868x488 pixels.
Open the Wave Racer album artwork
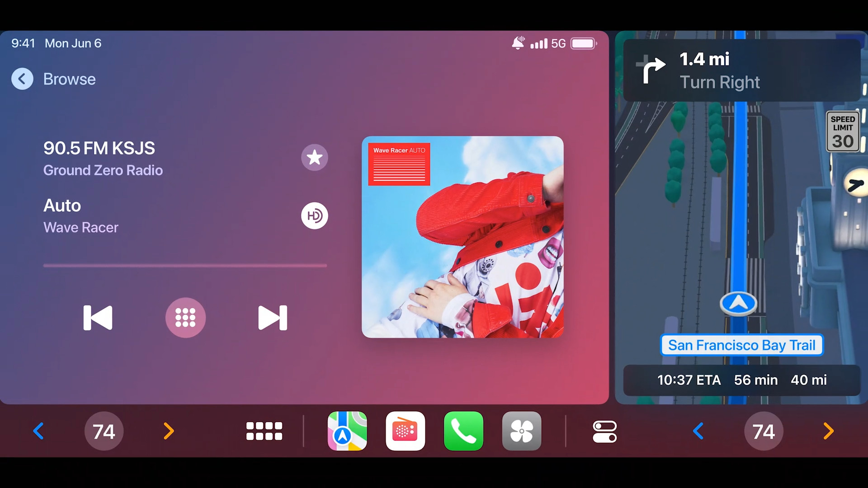tap(462, 237)
